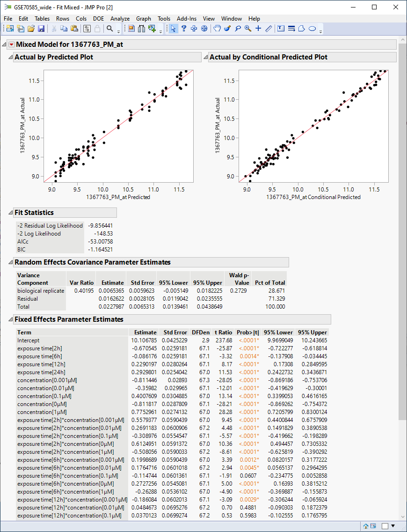Select the Lasso tool
The width and height of the screenshot is (407, 532).
pos(238,29)
